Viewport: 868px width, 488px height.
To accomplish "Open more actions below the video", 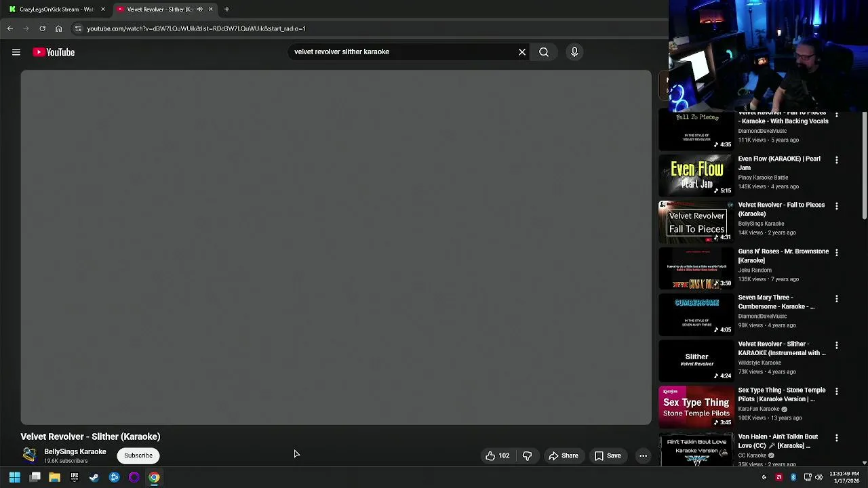I will click(x=643, y=455).
